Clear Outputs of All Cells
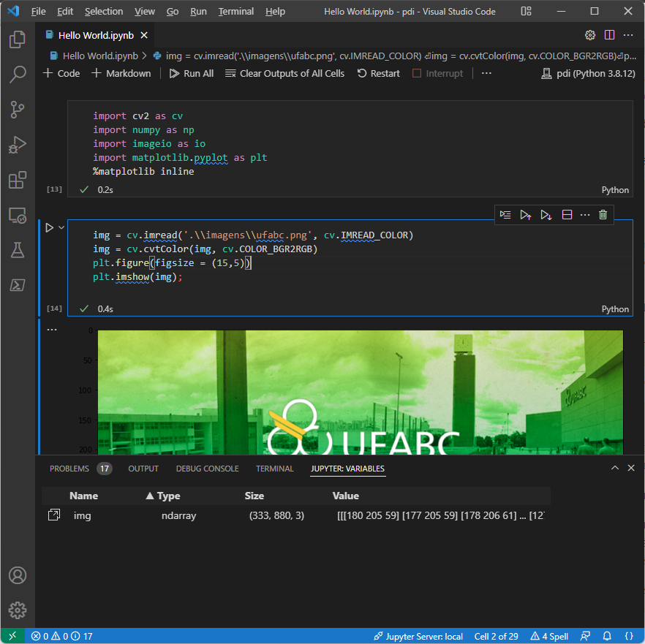645x644 pixels. point(284,73)
